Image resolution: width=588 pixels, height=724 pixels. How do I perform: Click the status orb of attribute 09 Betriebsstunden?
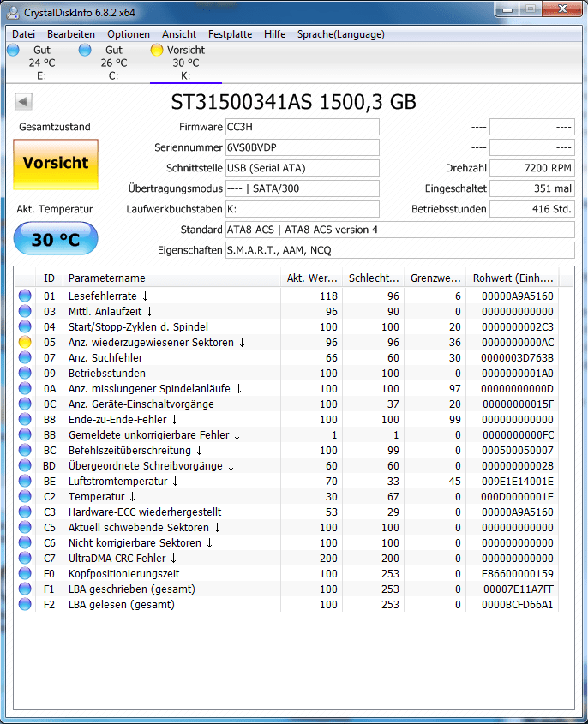pyautogui.click(x=25, y=373)
